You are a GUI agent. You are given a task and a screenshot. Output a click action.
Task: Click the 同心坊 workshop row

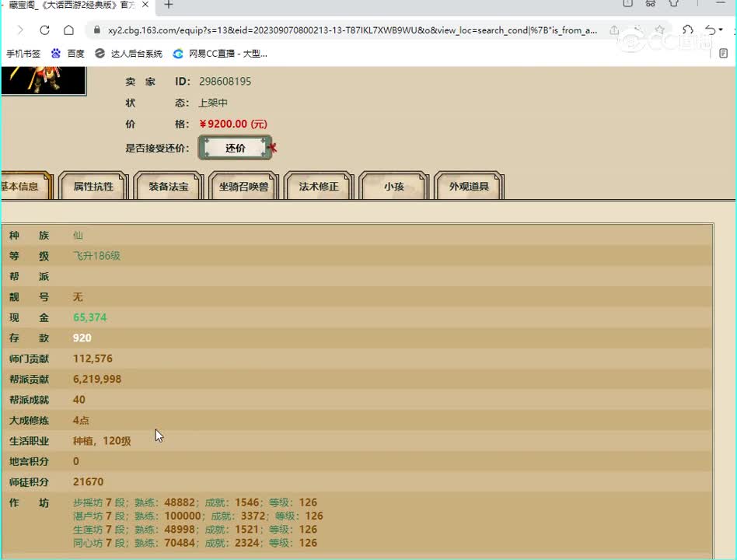(195, 543)
